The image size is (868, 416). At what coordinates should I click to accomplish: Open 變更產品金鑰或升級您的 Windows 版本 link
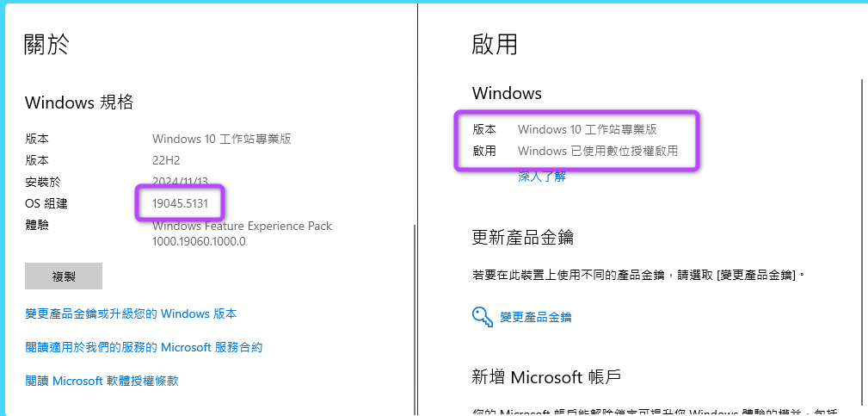[x=131, y=314]
